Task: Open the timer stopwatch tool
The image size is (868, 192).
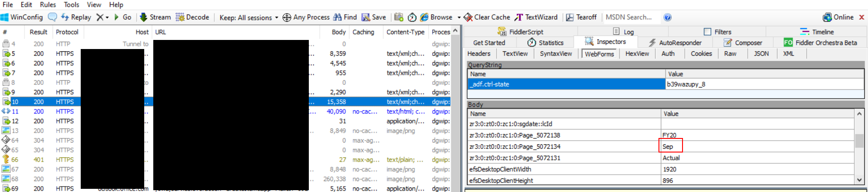Action: [412, 17]
